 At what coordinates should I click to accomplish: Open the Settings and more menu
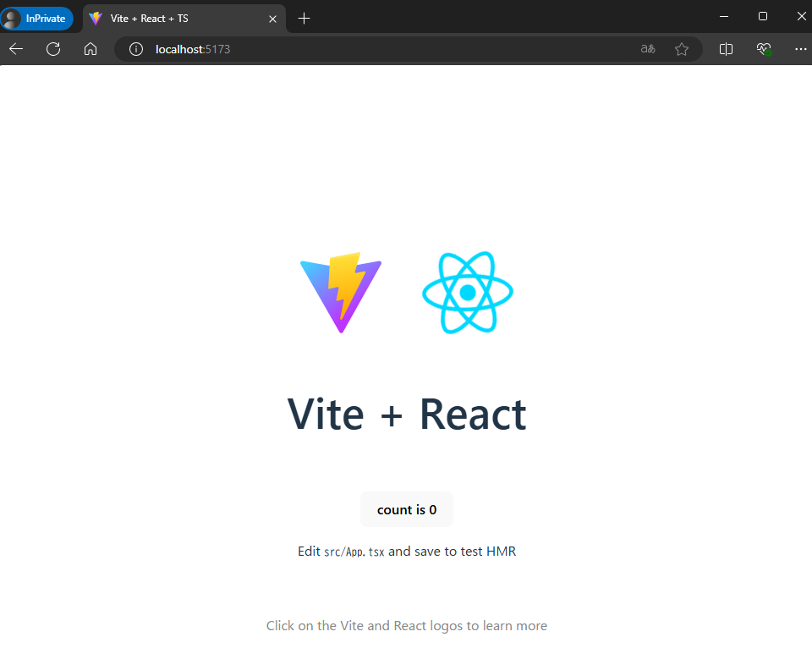coord(800,49)
